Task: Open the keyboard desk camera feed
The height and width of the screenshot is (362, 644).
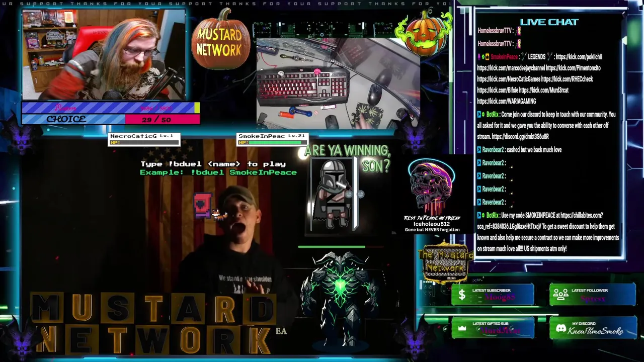Action: 338,84
